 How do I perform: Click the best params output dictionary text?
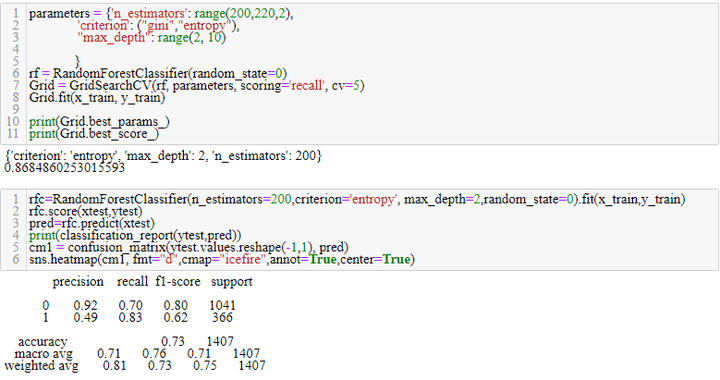pos(163,156)
